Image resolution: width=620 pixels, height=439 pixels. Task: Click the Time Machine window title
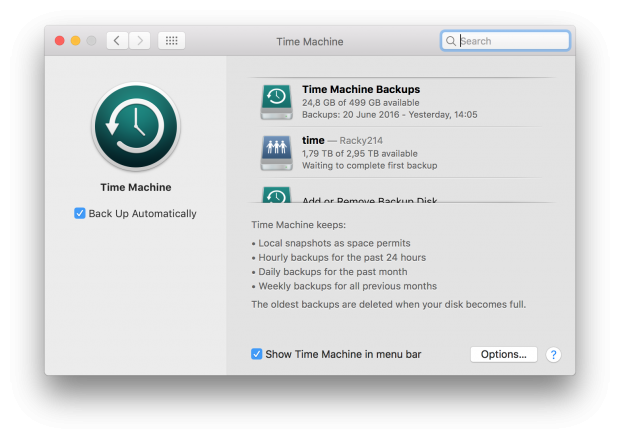click(310, 42)
